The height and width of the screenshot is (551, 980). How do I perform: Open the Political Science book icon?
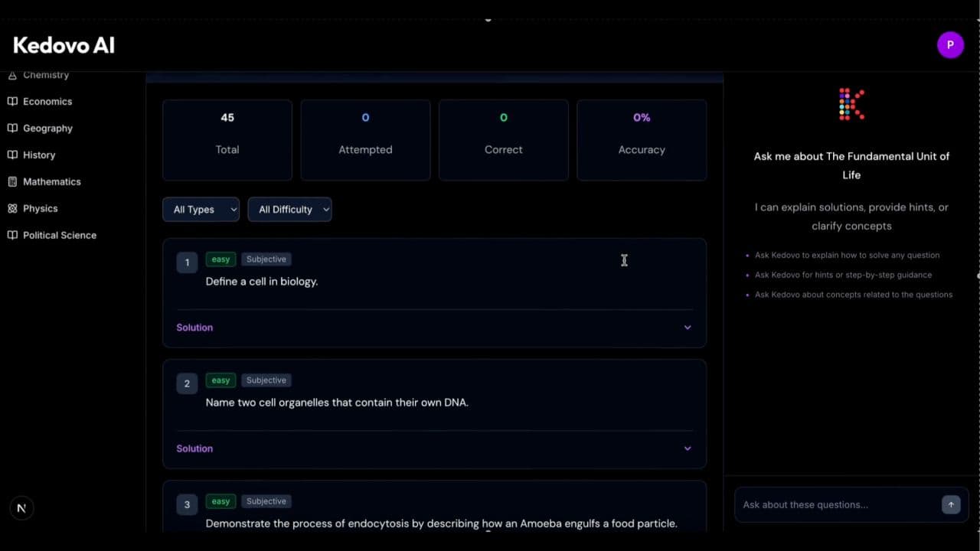[x=14, y=235]
